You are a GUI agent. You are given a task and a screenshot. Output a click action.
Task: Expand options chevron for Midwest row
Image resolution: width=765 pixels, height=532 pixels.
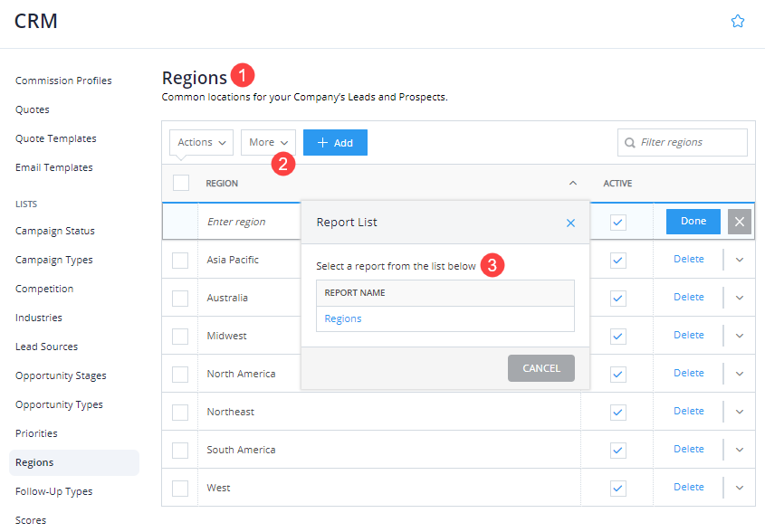tap(740, 336)
